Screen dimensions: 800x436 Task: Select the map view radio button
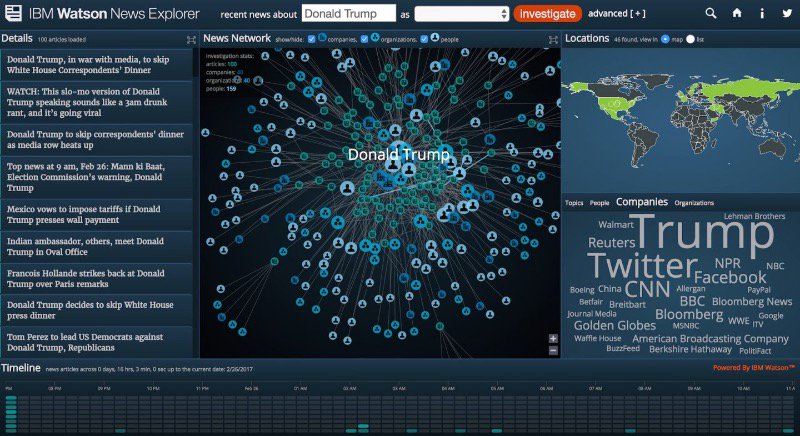click(665, 39)
